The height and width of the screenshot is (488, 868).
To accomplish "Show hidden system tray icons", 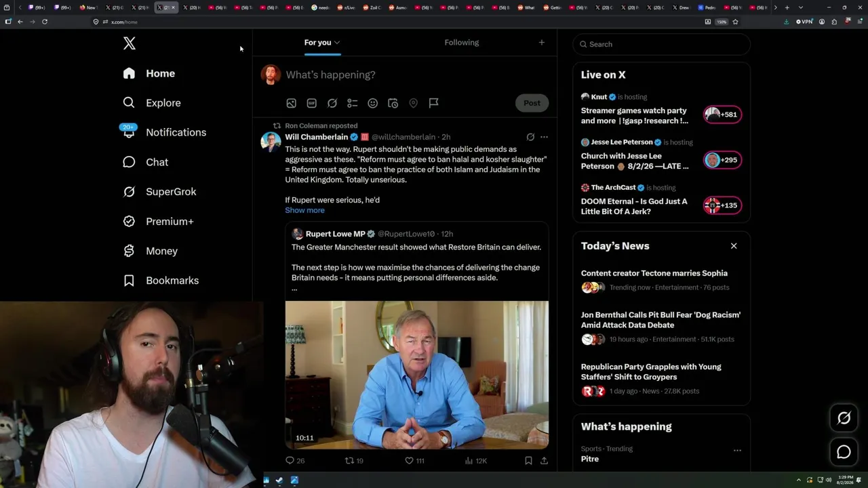I will (799, 481).
